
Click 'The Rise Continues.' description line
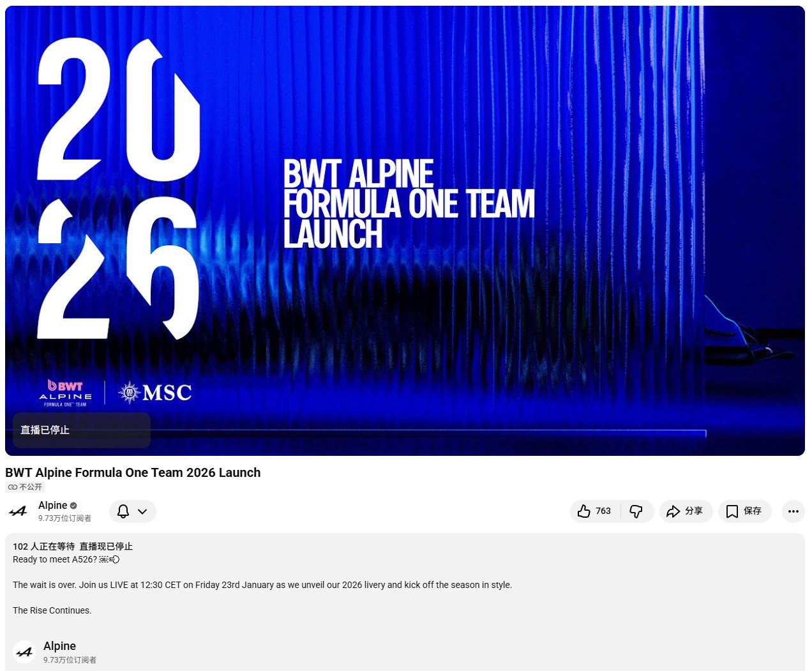click(52, 610)
